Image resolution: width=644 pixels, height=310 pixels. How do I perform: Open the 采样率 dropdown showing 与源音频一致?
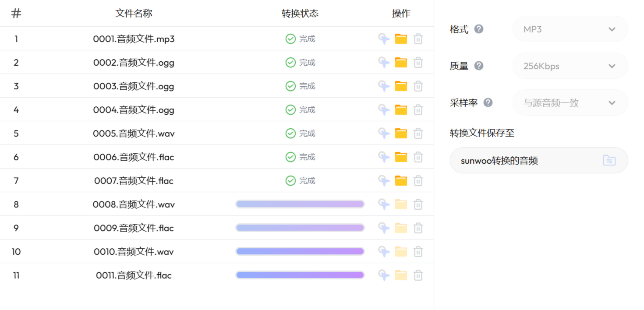[x=570, y=102]
